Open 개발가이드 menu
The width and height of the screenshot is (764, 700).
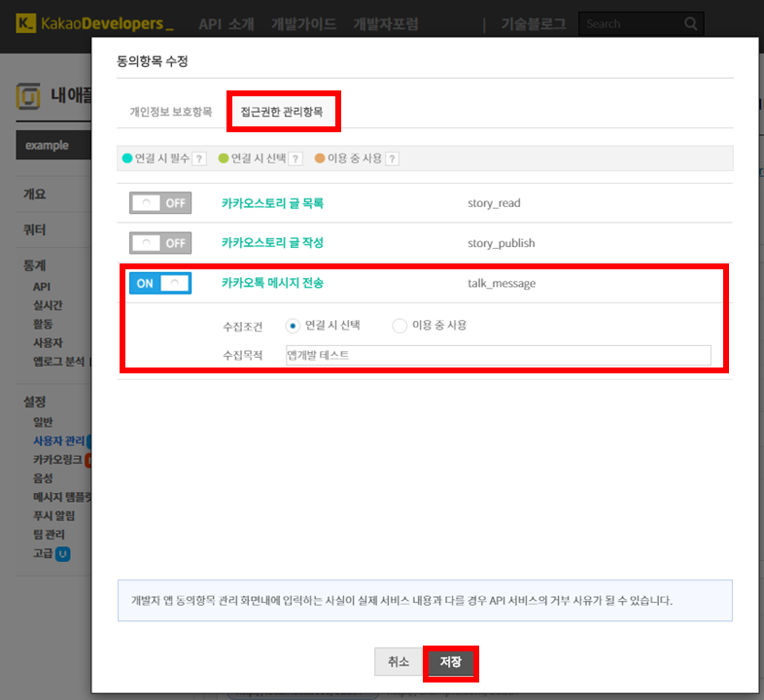[304, 24]
